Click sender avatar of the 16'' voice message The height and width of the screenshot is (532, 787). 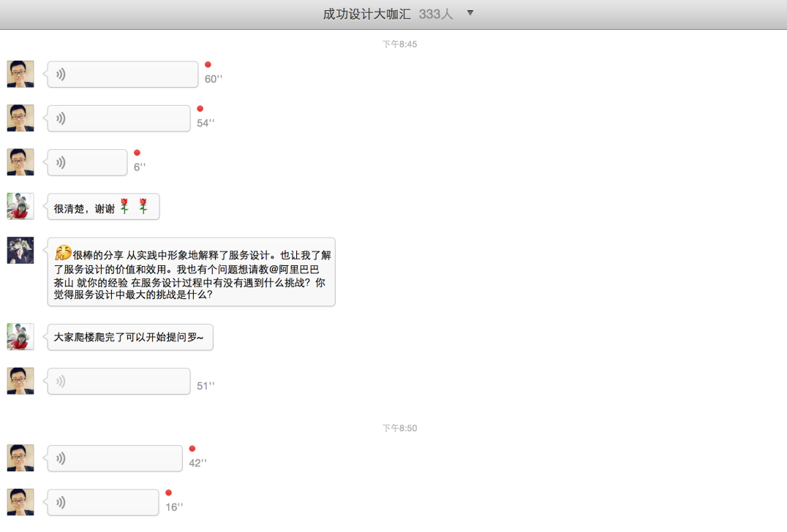click(20, 503)
